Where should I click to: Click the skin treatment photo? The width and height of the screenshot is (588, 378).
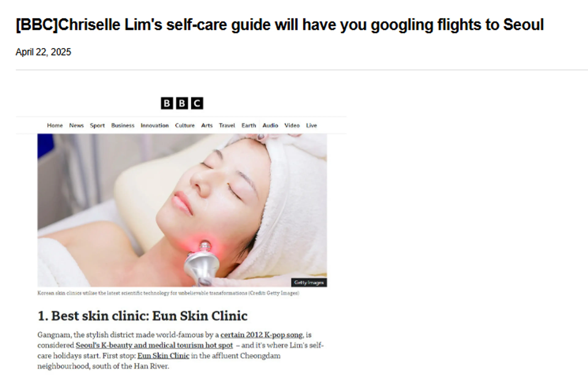point(182,210)
